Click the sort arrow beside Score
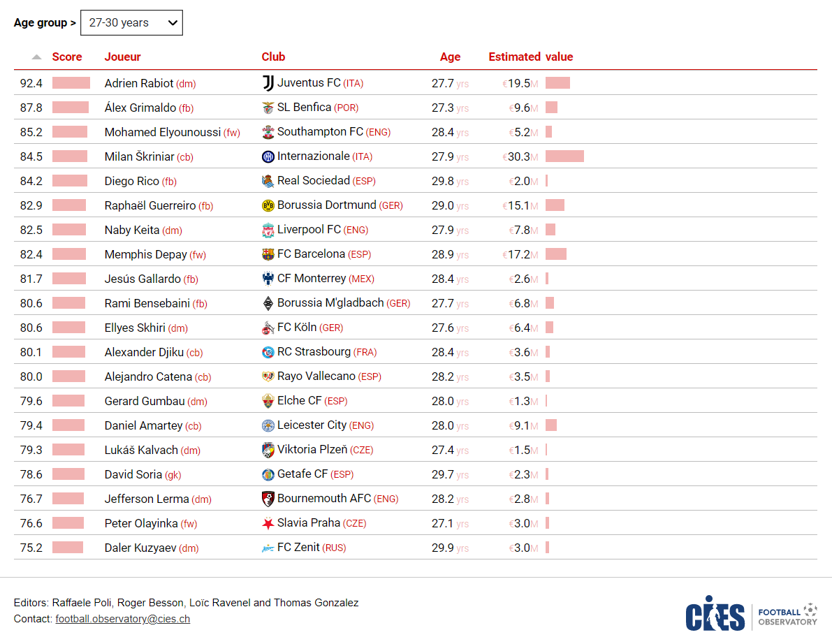The width and height of the screenshot is (832, 644). click(x=36, y=57)
